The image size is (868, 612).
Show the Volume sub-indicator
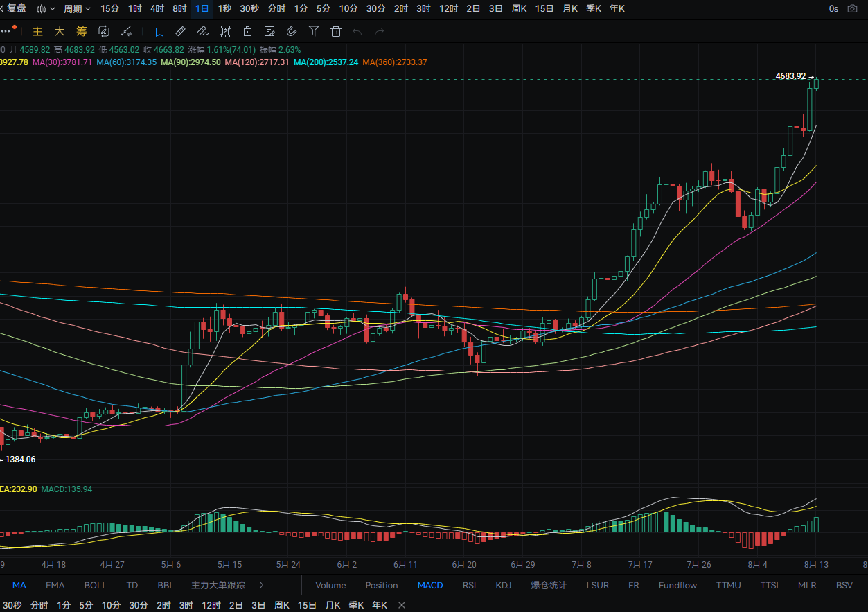click(x=330, y=585)
